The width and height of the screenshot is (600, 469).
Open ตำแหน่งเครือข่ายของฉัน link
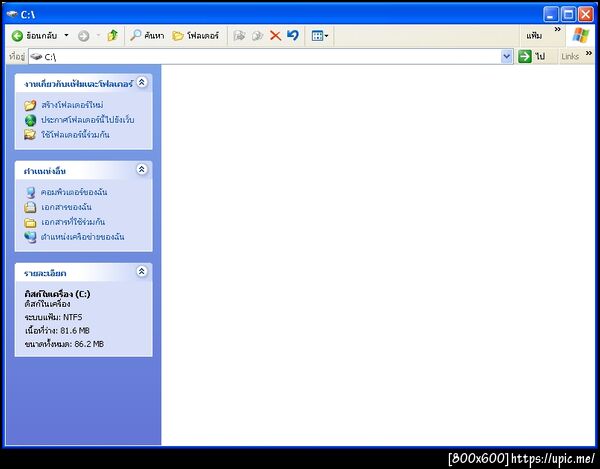coord(83,237)
